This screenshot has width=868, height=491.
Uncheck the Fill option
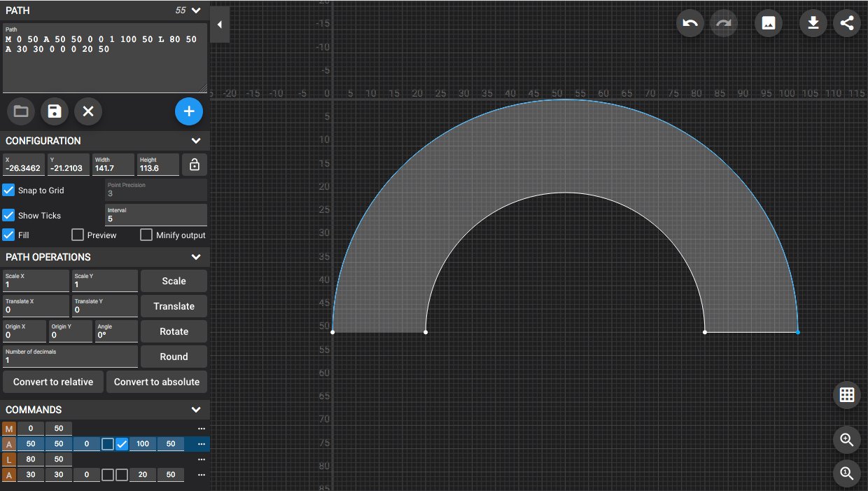8,235
